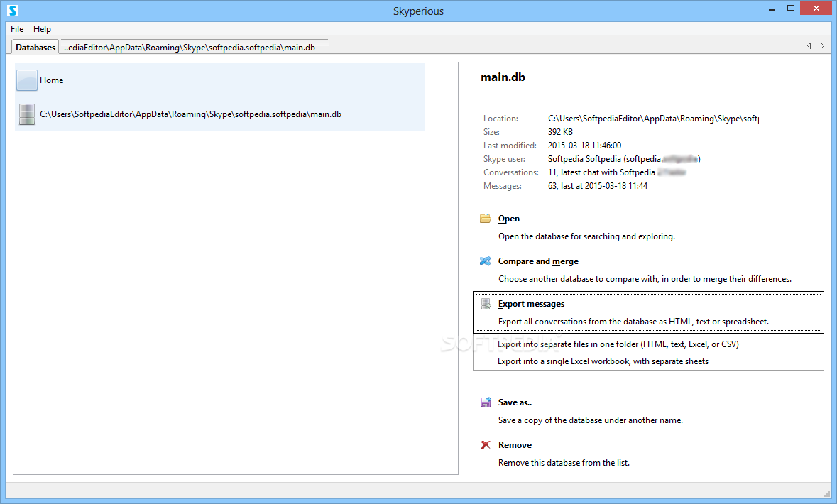
Task: Click the Size: label
Action: (x=492, y=132)
